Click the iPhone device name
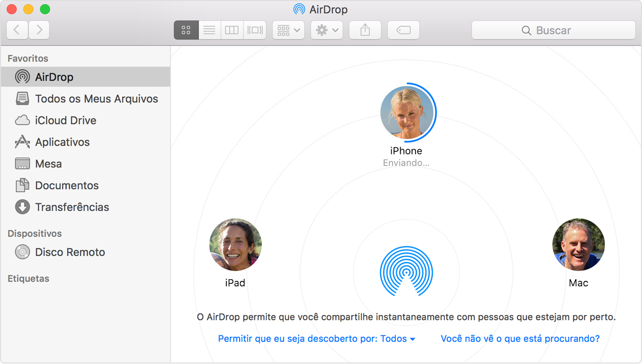 click(406, 150)
